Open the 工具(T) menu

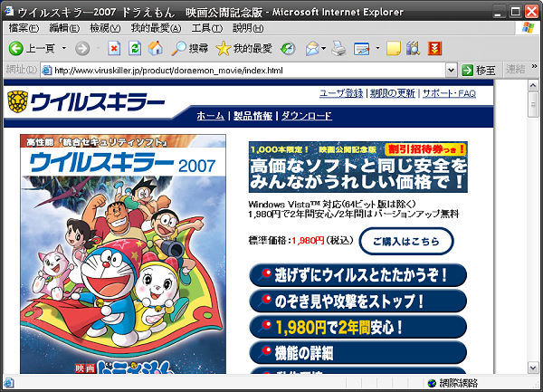(x=206, y=28)
